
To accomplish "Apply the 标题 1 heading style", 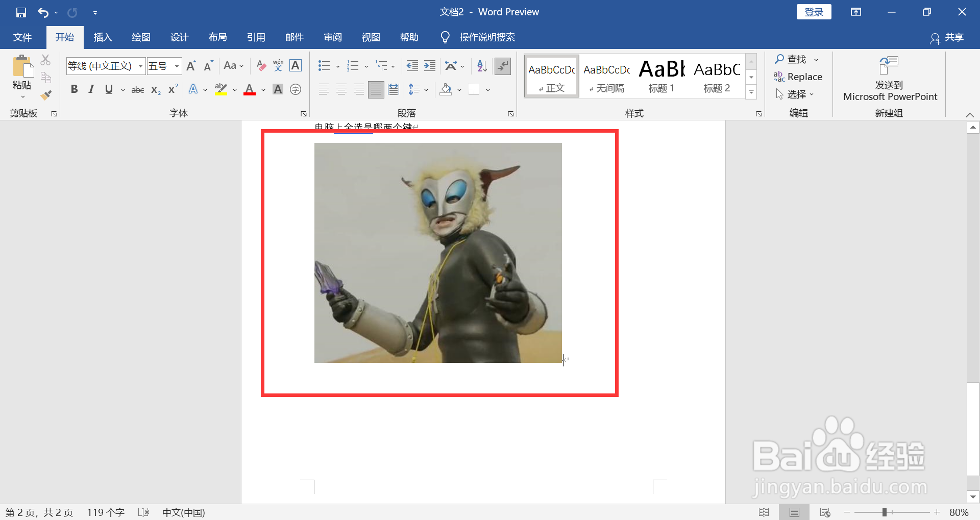I will [x=661, y=76].
